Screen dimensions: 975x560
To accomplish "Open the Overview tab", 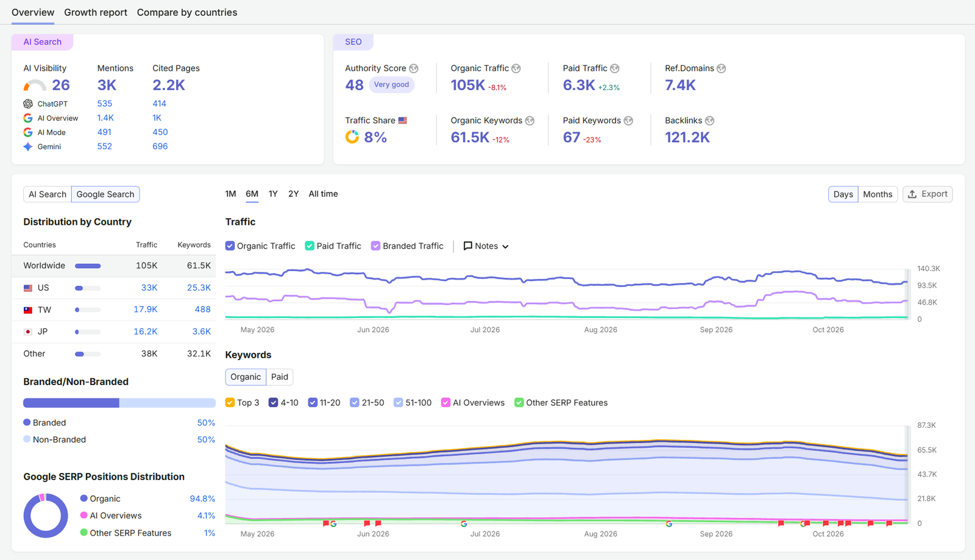I will tap(33, 12).
